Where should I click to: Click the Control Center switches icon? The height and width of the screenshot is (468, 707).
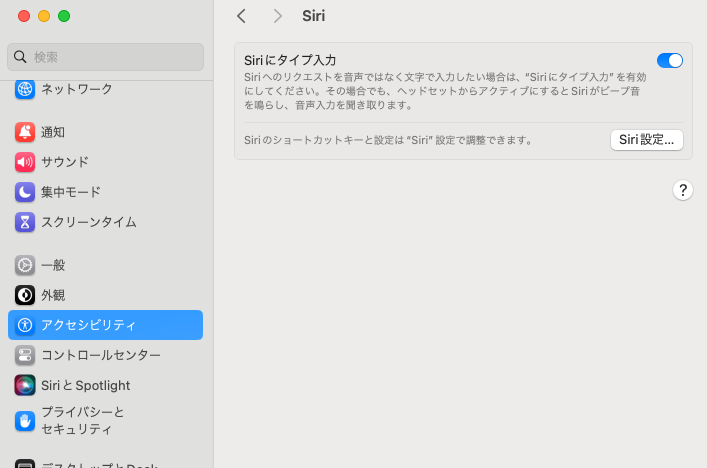tap(25, 355)
